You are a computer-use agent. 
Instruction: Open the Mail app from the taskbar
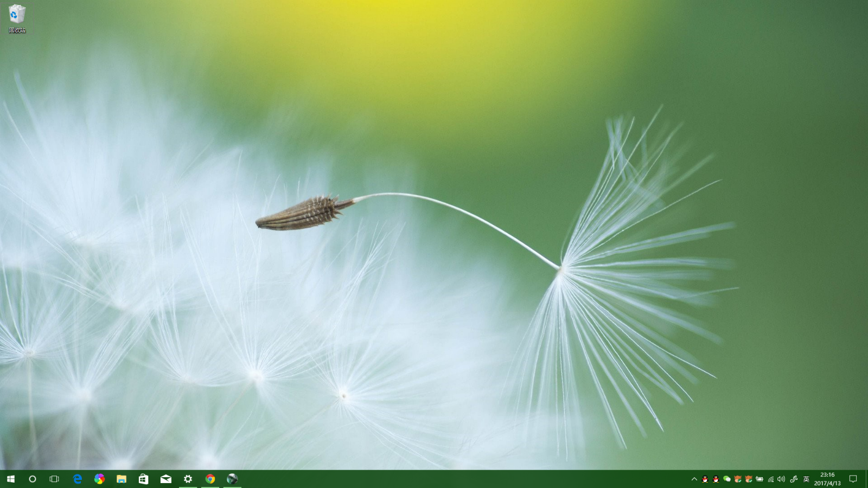(166, 479)
